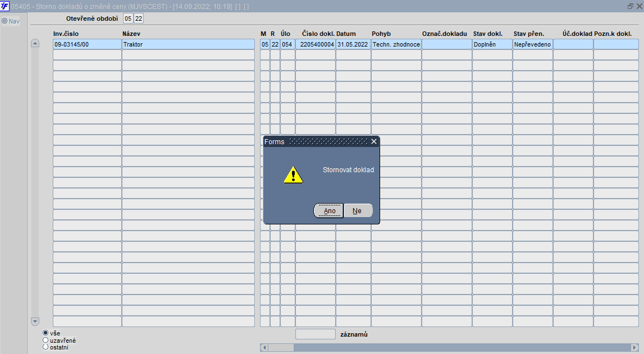Click the application logo icon in title bar

click(x=4, y=6)
